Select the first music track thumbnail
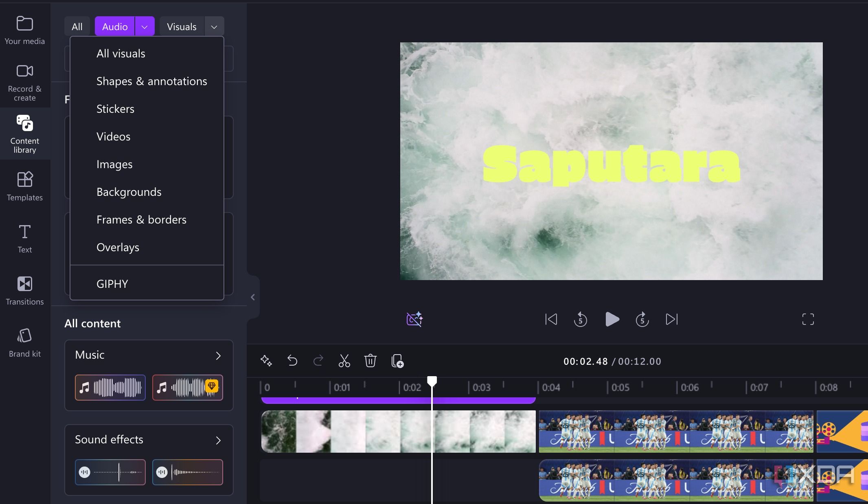The height and width of the screenshot is (504, 868). tap(110, 387)
